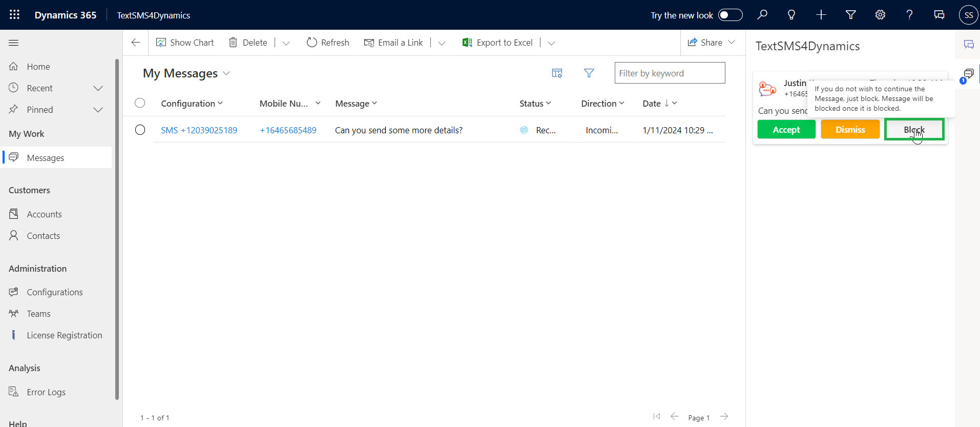Click the help question mark icon
The width and height of the screenshot is (980, 427).
(x=909, y=15)
